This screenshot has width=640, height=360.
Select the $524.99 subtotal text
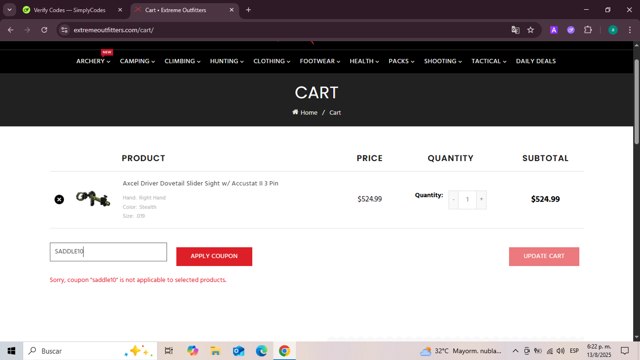pyautogui.click(x=545, y=199)
